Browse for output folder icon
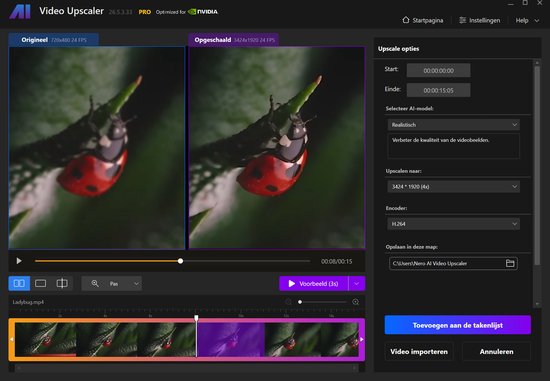550x381 pixels. pos(510,263)
